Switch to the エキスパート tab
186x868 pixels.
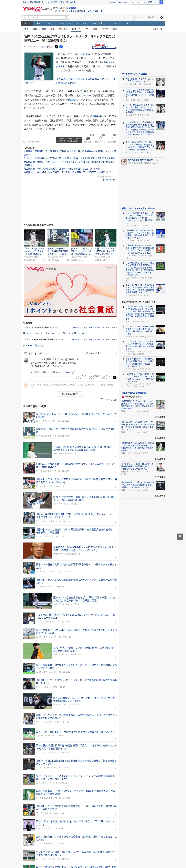(x=64, y=24)
